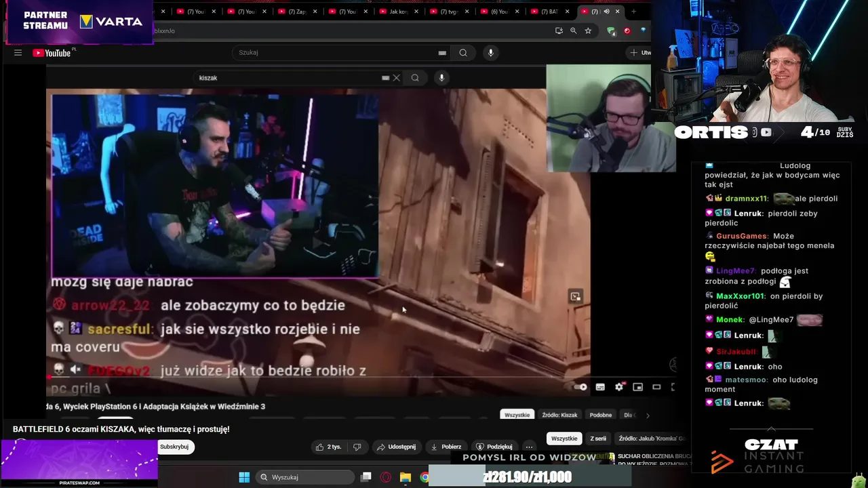The width and height of the screenshot is (868, 488).
Task: Click 'BATTLEFIELD 6 oczami KISZAKA' video title
Action: point(121,429)
